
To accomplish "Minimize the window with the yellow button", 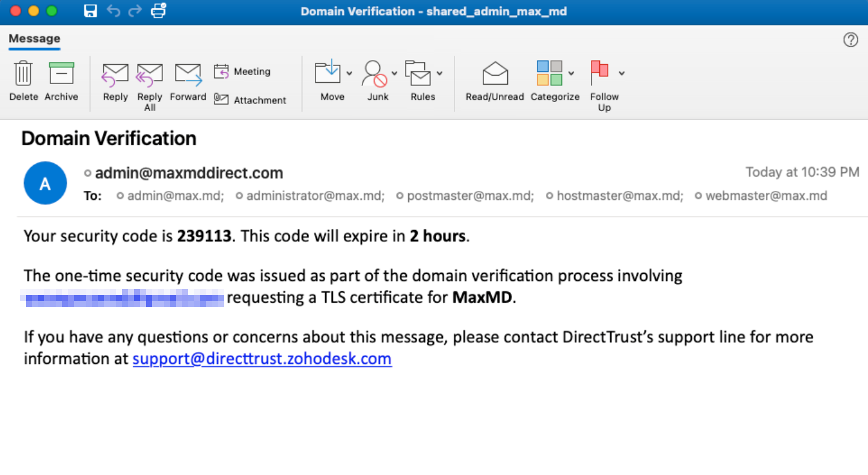I will (x=34, y=11).
